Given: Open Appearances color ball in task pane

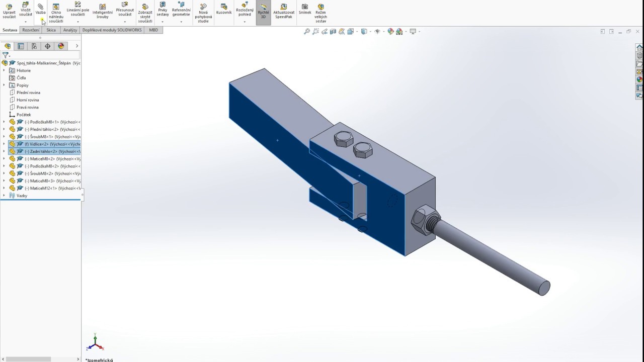Looking at the screenshot, I should click(639, 79).
